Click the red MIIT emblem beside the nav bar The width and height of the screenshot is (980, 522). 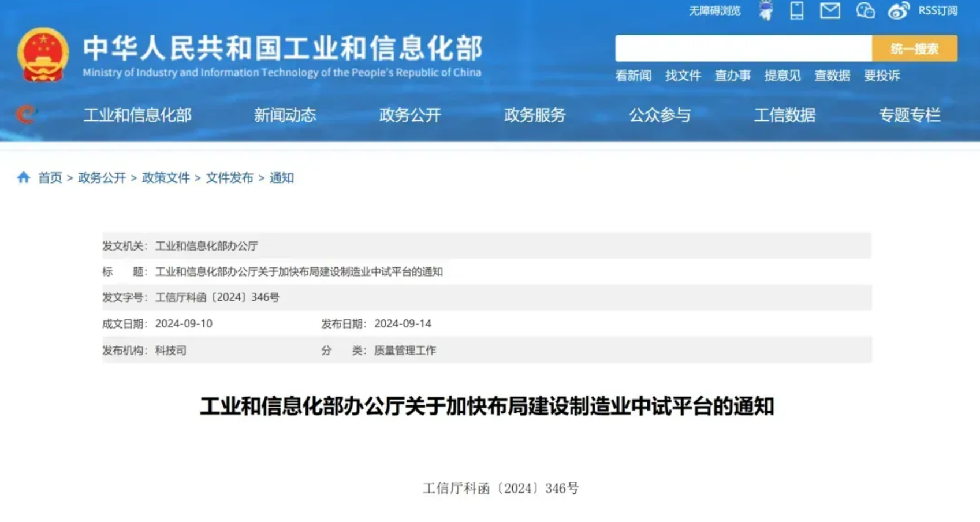click(25, 114)
